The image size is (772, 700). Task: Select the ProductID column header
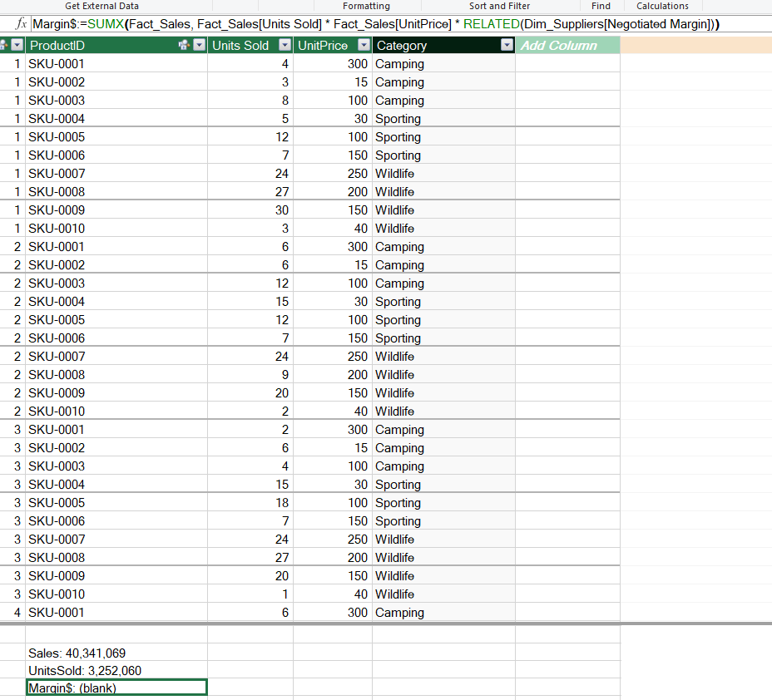116,45
